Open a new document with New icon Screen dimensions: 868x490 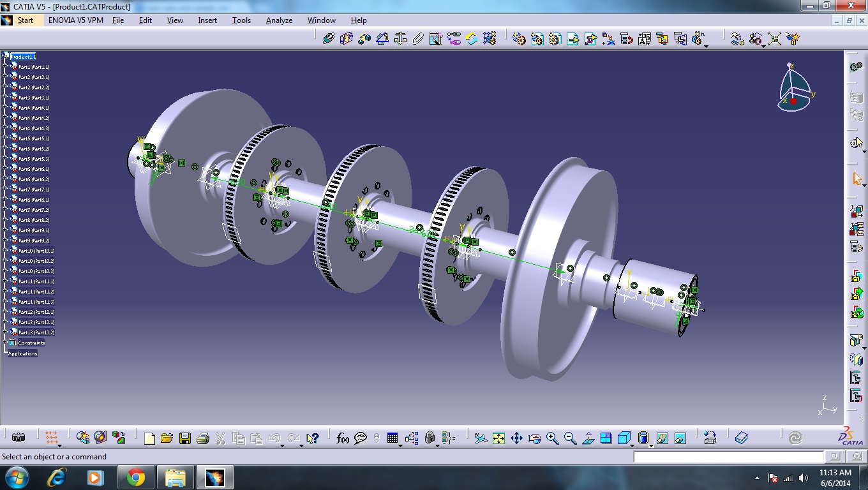point(149,438)
